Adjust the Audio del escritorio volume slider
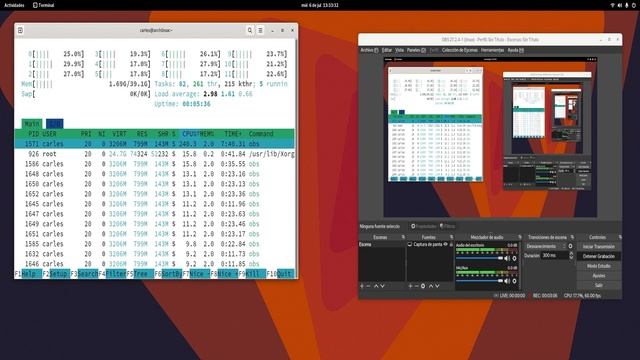Viewport: 640px width, 360px height. coord(480,258)
